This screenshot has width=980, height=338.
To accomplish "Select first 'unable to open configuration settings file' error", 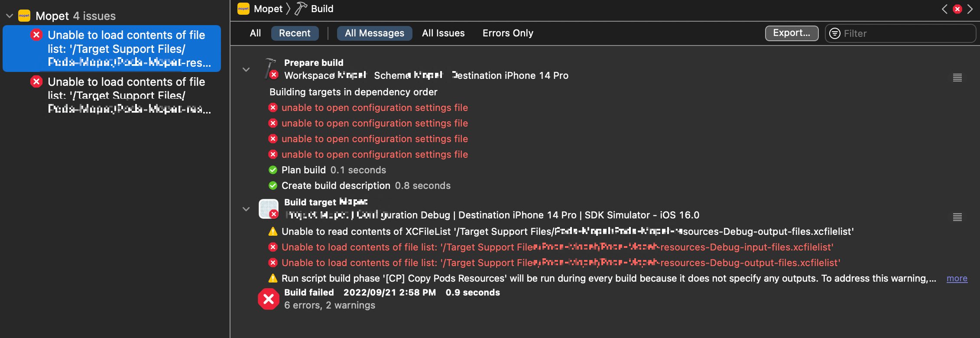I will 374,107.
